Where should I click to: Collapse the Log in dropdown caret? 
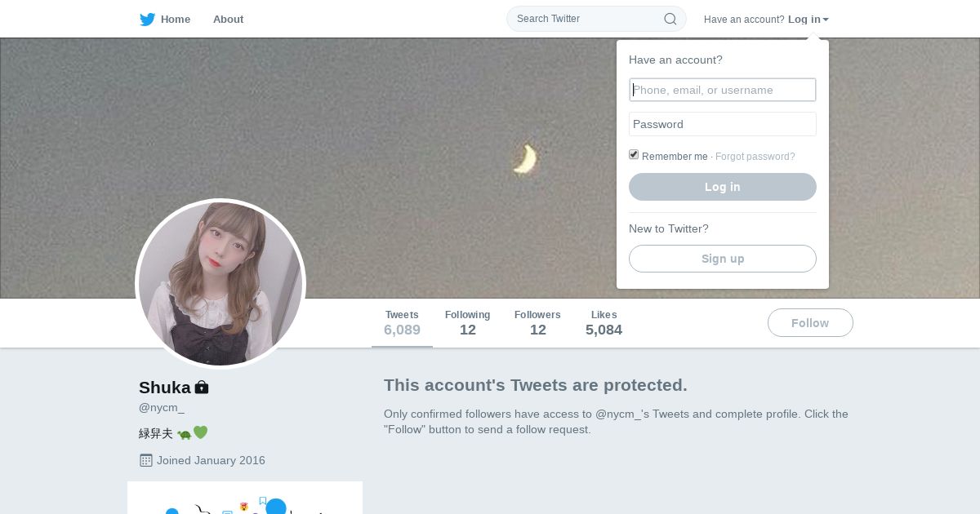[826, 20]
